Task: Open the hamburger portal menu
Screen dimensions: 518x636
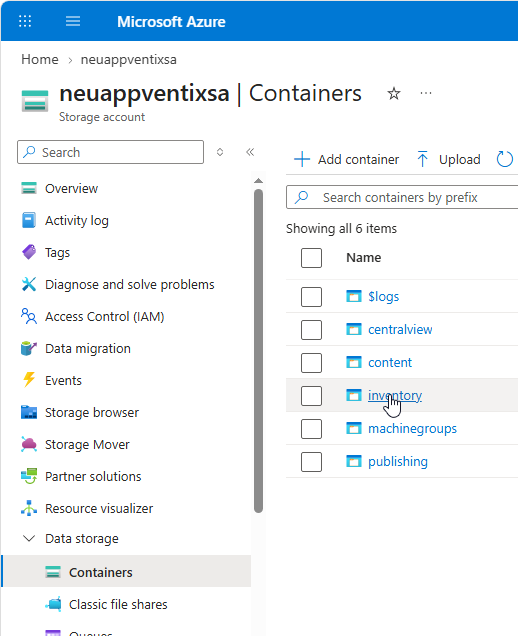Action: coord(73,21)
